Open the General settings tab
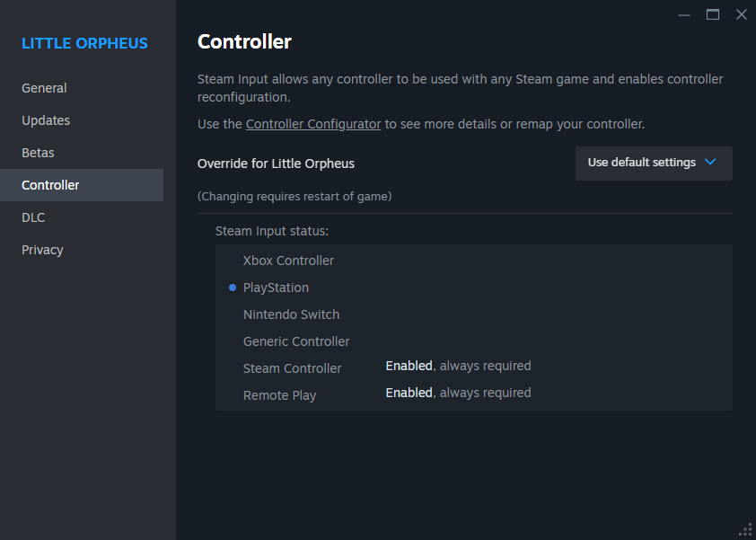This screenshot has height=540, width=756. coord(45,88)
